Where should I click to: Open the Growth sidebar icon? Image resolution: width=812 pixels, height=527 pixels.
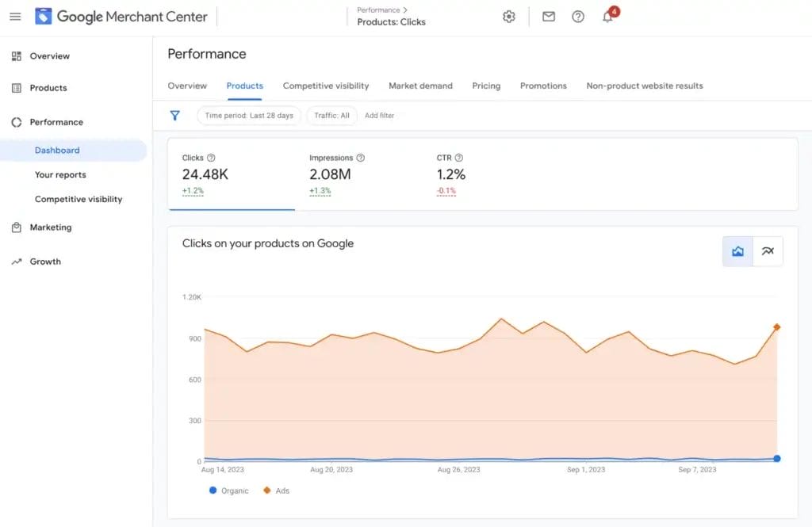(17, 261)
